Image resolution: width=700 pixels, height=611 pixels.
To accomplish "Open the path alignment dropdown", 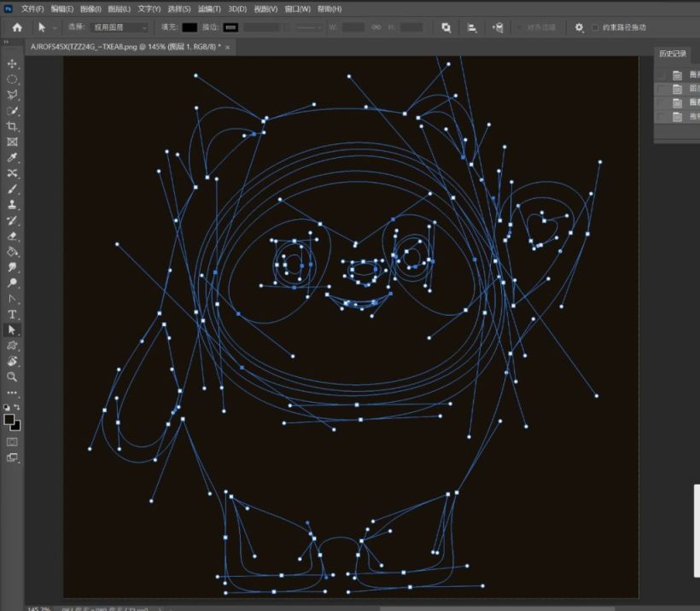I will (472, 27).
